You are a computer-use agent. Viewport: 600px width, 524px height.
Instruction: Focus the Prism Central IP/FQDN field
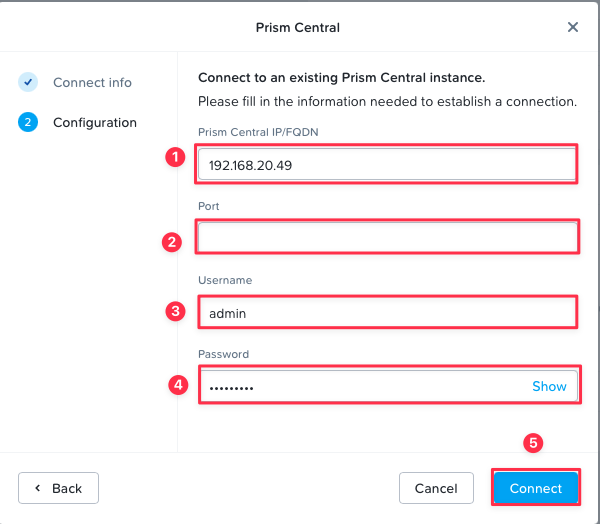386,165
